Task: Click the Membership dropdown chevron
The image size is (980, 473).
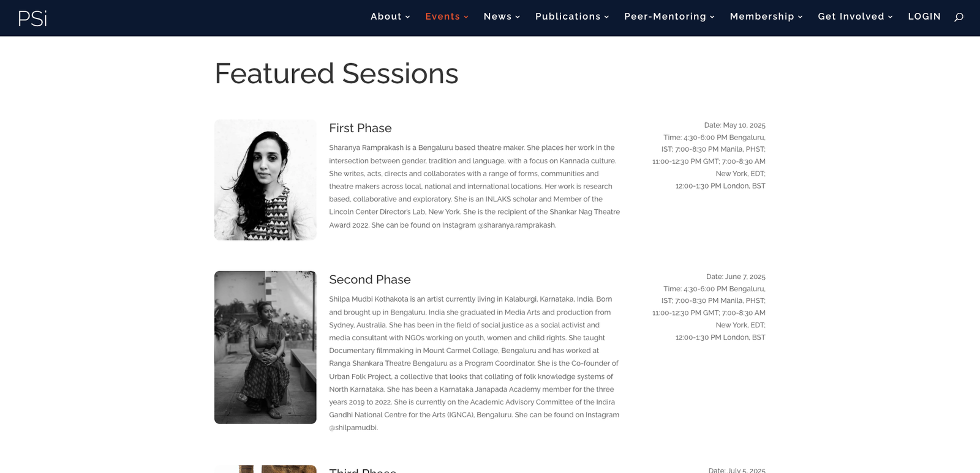Action: 800,17
